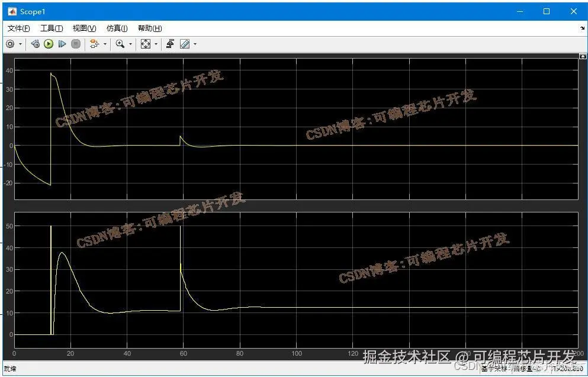Screen dimensions: 588x377
Task: Click the 就绪 status text
Action: tap(10, 369)
